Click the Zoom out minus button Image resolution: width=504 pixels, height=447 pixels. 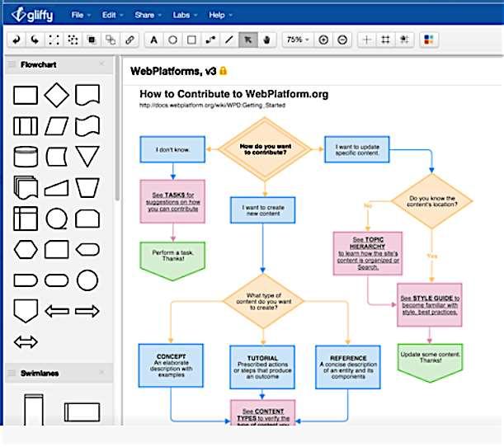pyautogui.click(x=342, y=40)
